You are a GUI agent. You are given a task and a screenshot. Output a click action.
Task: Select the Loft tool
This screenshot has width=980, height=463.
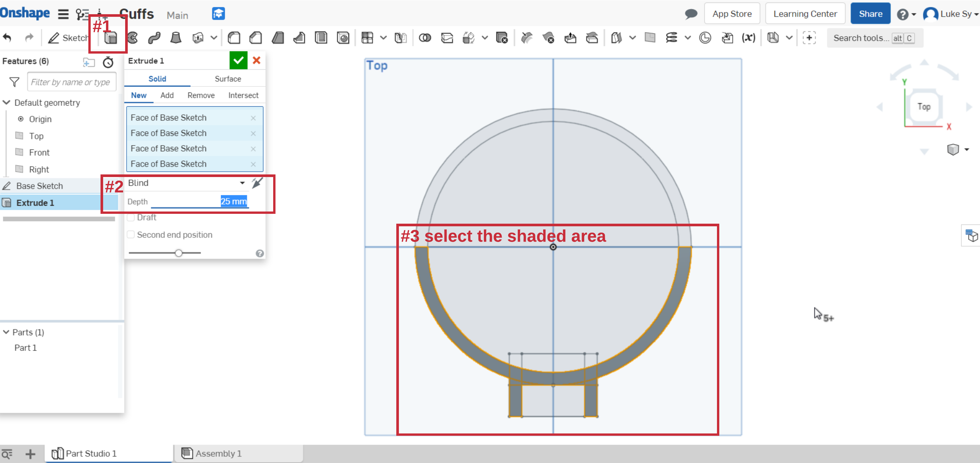coord(176,38)
